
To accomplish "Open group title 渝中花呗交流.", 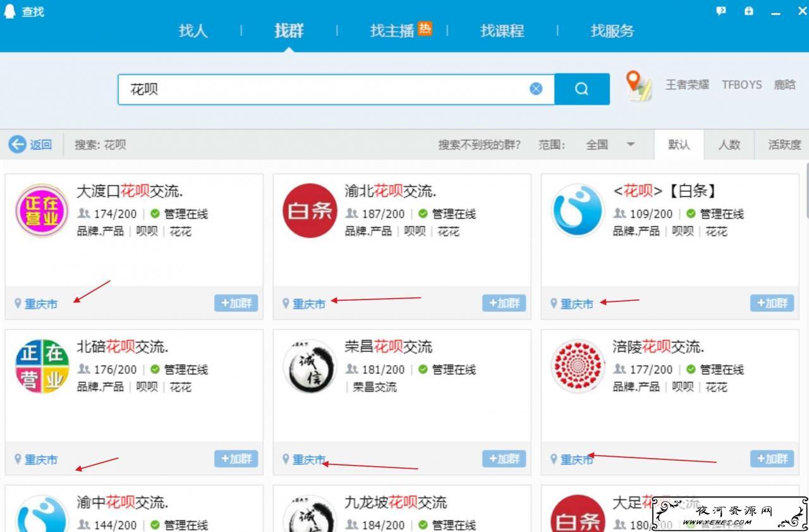I will point(122,502).
